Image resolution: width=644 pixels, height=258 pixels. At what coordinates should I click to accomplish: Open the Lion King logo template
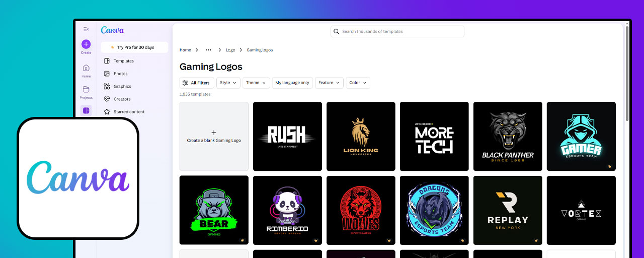point(361,137)
